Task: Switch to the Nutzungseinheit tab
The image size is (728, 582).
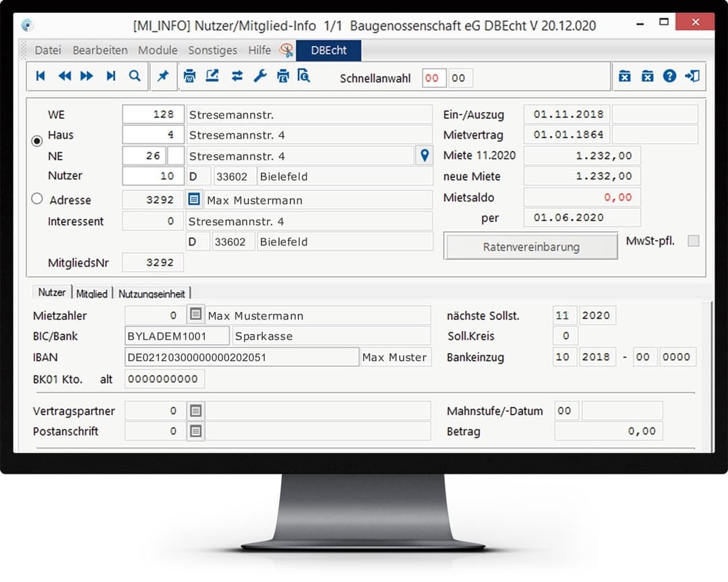Action: (152, 293)
